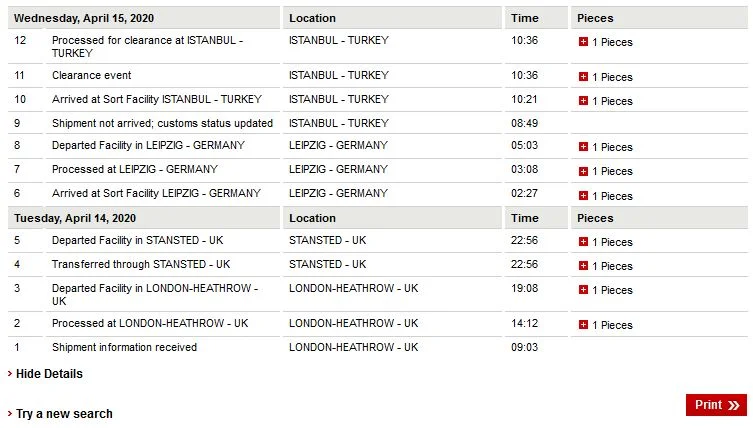753x428 pixels.
Task: Click plus icon for Departed Facility in LONDON-HEATHROW
Action: click(x=583, y=290)
